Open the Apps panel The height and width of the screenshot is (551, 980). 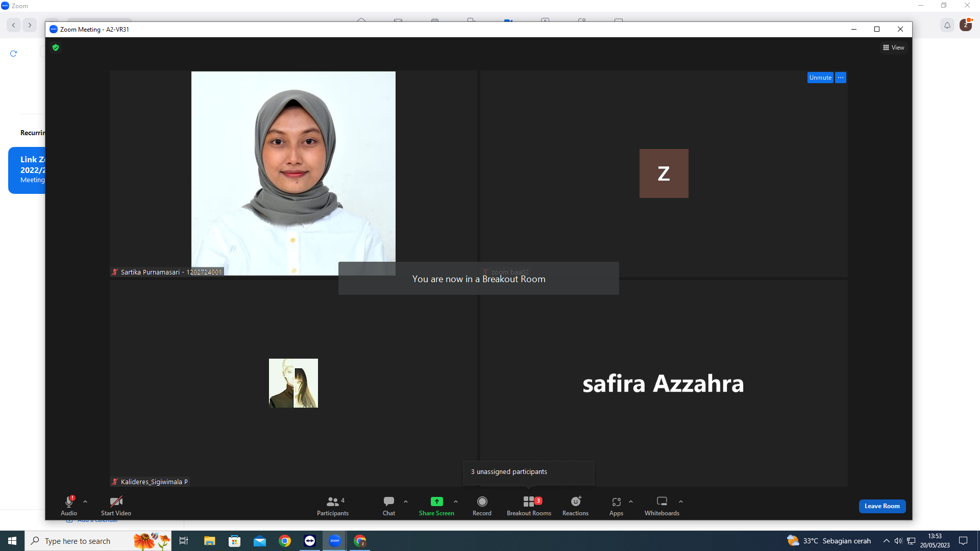click(616, 506)
